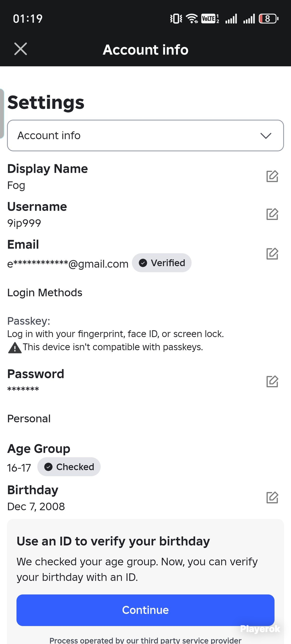Tap the battery indicator in status bar

click(x=269, y=19)
